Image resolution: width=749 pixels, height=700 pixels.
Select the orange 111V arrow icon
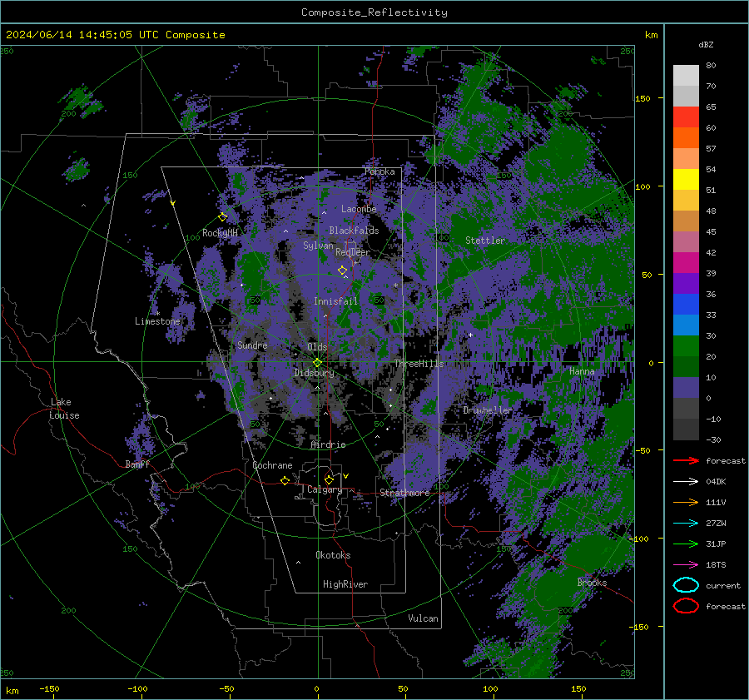pyautogui.click(x=686, y=502)
